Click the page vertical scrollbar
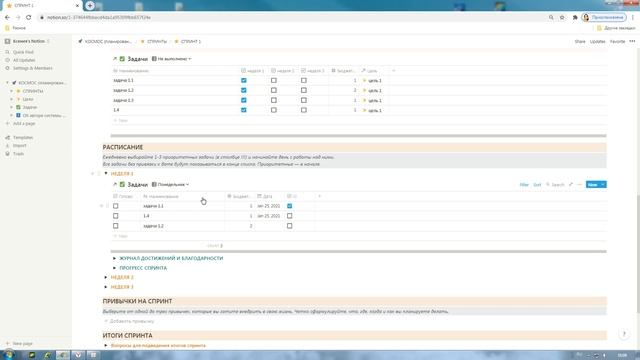640x360 pixels. point(638,253)
